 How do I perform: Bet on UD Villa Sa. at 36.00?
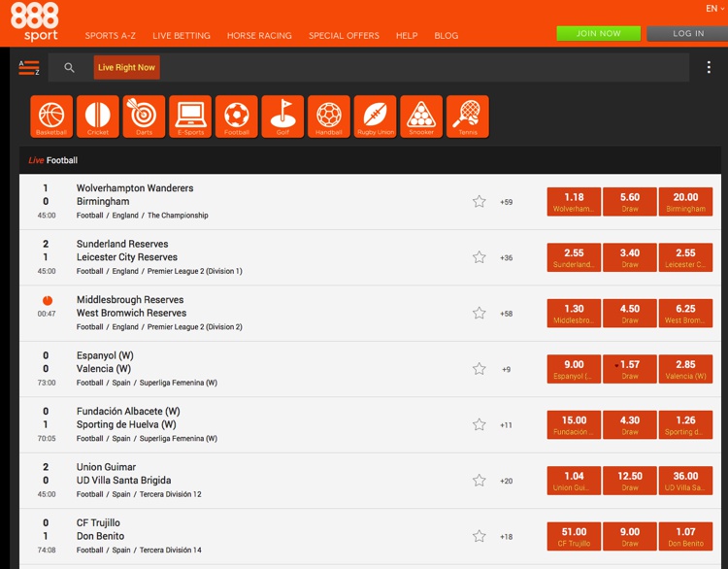685,481
